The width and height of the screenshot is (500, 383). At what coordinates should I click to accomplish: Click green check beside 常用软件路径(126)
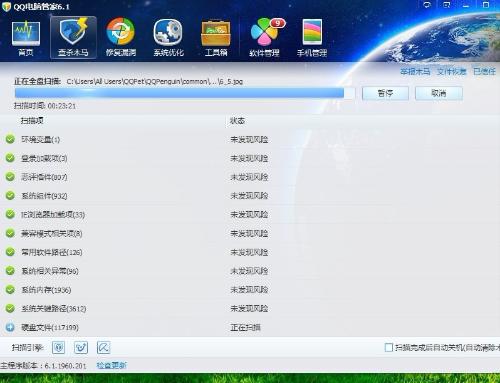coord(10,252)
